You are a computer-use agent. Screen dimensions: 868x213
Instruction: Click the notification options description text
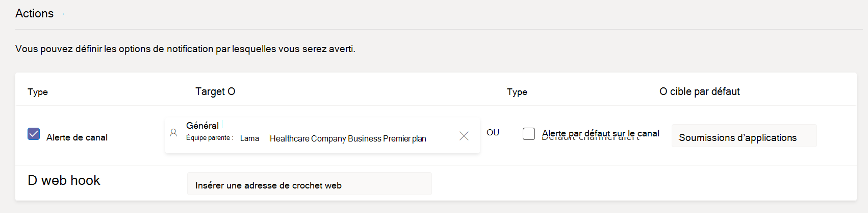[185, 49]
